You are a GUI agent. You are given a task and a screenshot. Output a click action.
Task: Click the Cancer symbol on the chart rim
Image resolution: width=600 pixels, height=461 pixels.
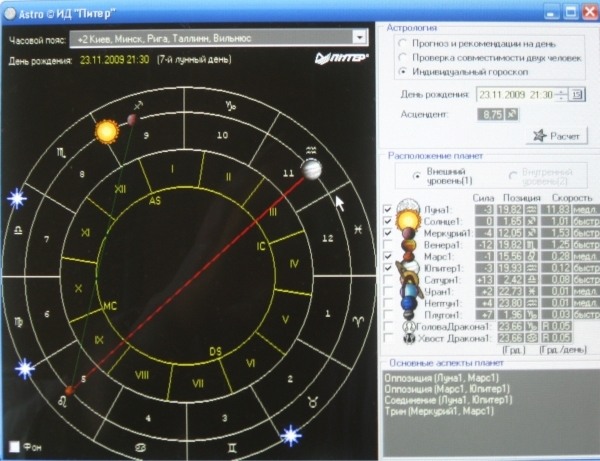pyautogui.click(x=140, y=447)
